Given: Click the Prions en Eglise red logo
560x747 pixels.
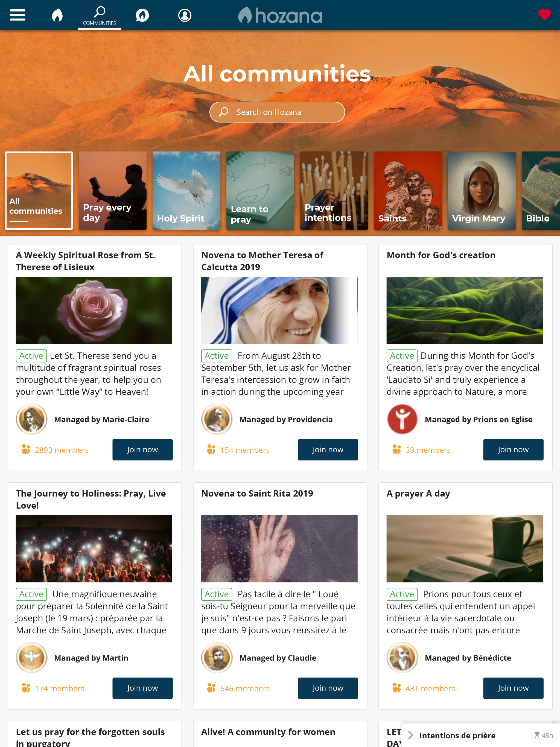Looking at the screenshot, I should (x=402, y=419).
